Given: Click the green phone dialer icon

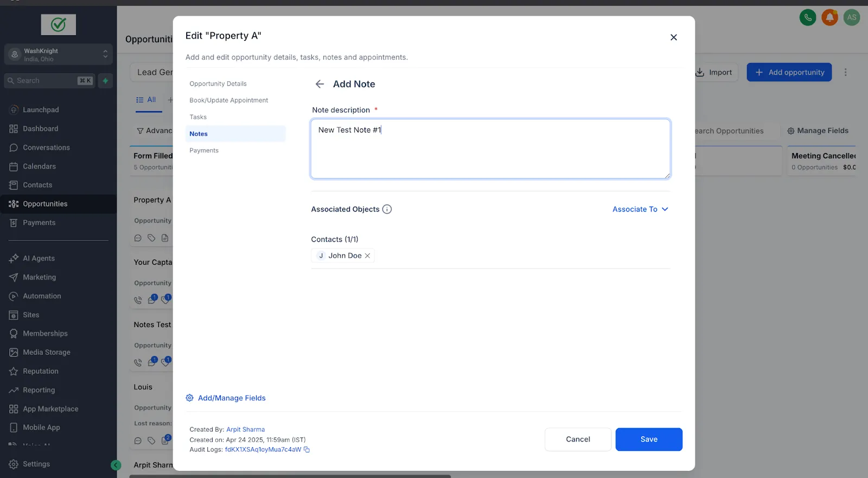Looking at the screenshot, I should 808,17.
